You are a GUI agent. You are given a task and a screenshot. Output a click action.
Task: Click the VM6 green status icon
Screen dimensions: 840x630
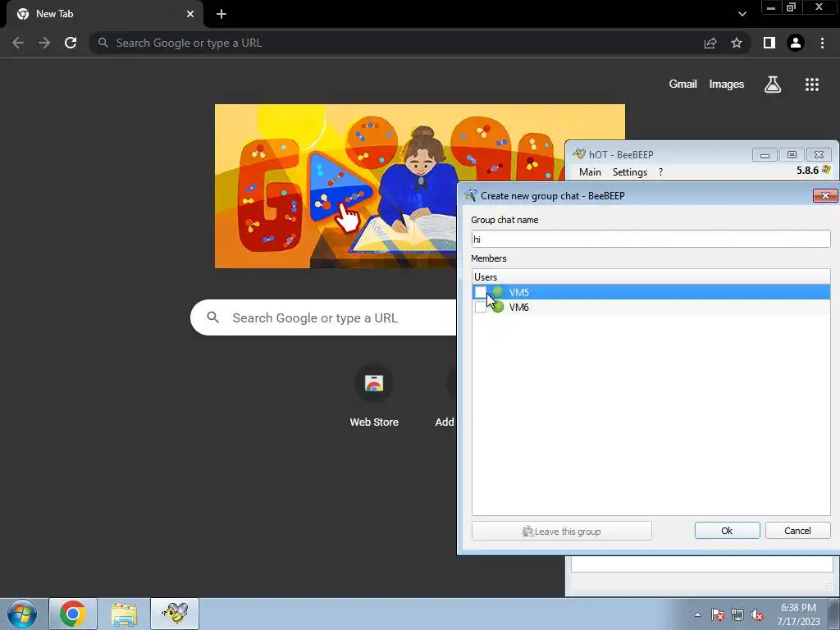pos(498,307)
